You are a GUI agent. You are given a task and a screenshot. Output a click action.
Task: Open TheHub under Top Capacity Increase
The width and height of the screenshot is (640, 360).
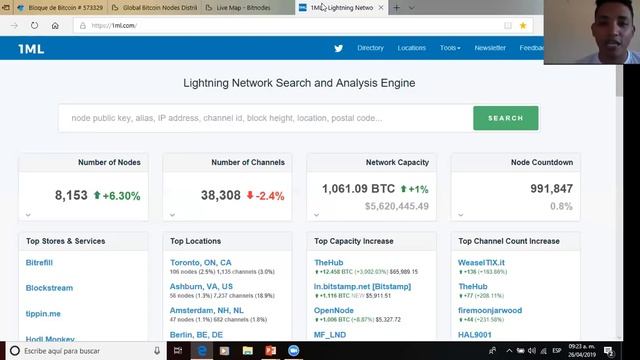329,262
